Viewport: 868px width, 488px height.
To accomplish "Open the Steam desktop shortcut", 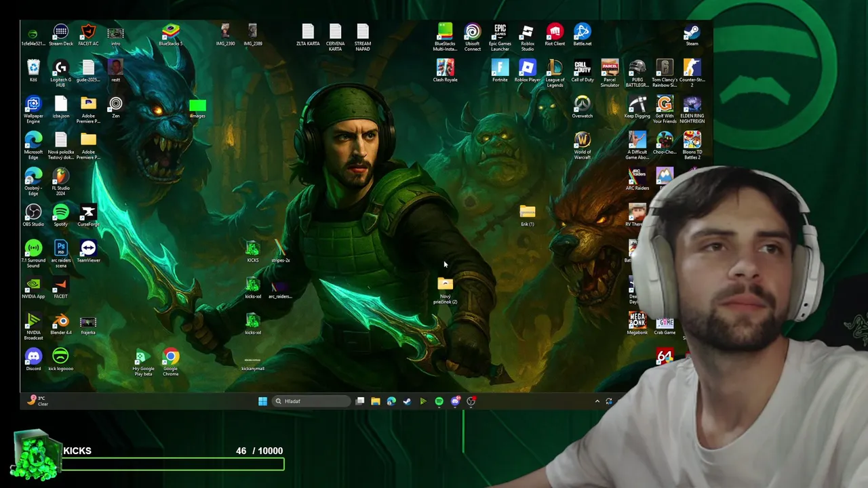I will 692,35.
